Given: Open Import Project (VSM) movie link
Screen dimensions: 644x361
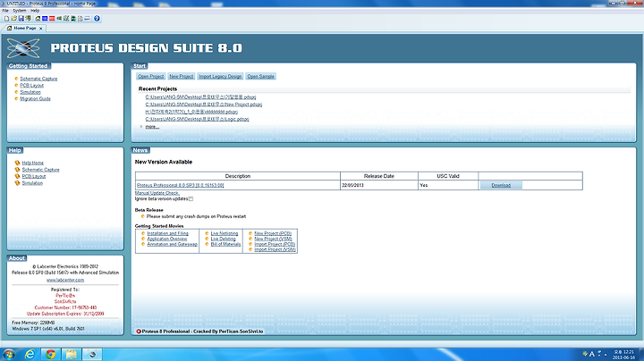Looking at the screenshot, I should pyautogui.click(x=275, y=249).
